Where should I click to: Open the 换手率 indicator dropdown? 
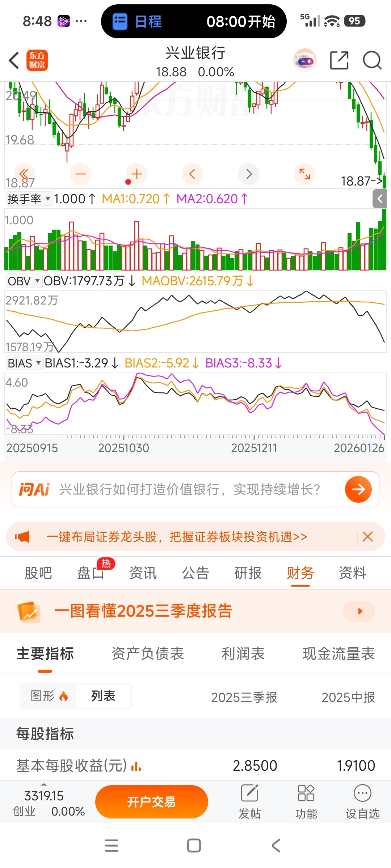click(x=29, y=199)
